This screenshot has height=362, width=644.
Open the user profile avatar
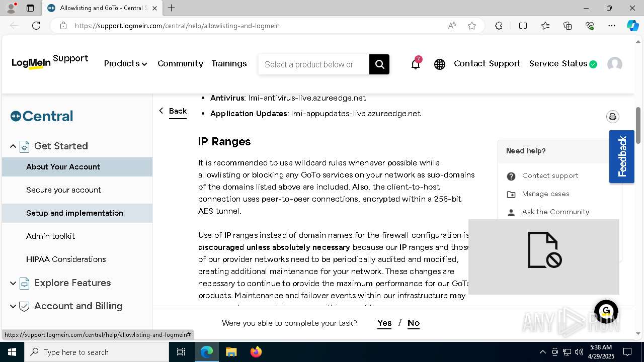615,64
